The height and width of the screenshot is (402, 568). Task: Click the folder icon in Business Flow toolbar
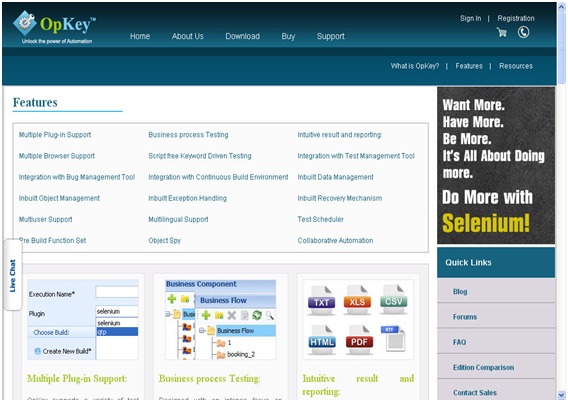219,315
